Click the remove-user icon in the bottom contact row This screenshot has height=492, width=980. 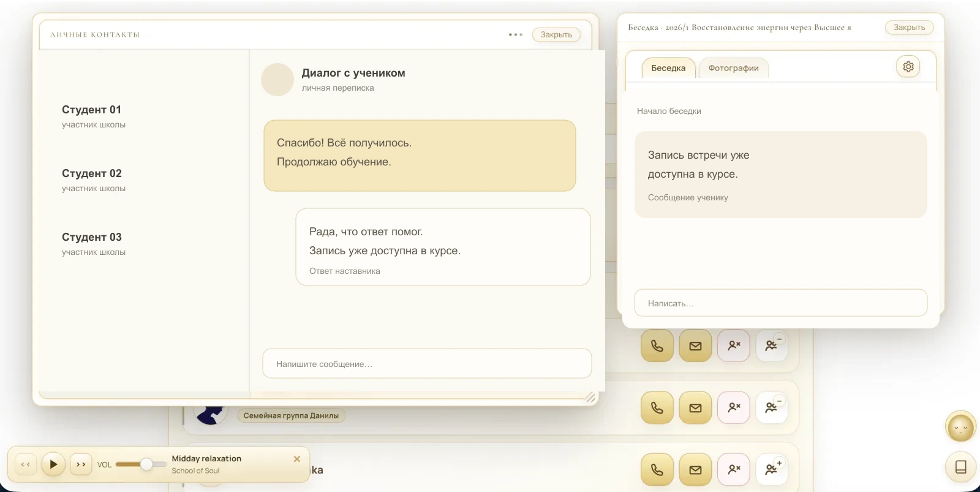tap(734, 470)
